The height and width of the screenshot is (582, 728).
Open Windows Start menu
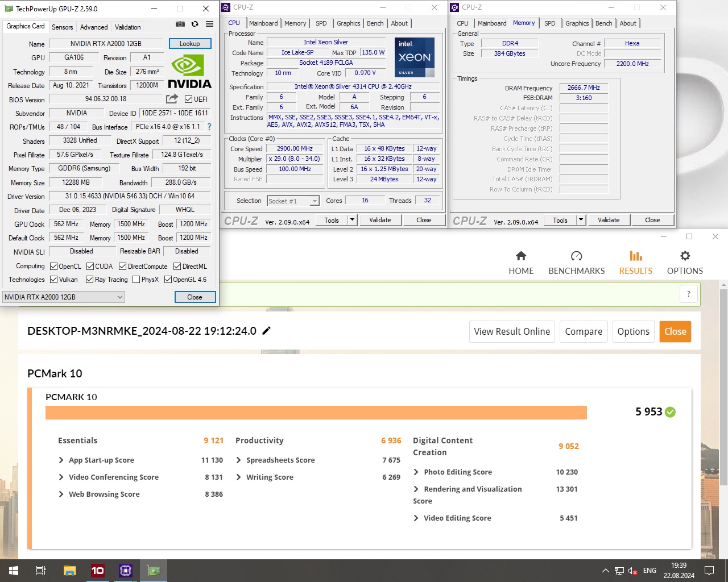coord(14,571)
